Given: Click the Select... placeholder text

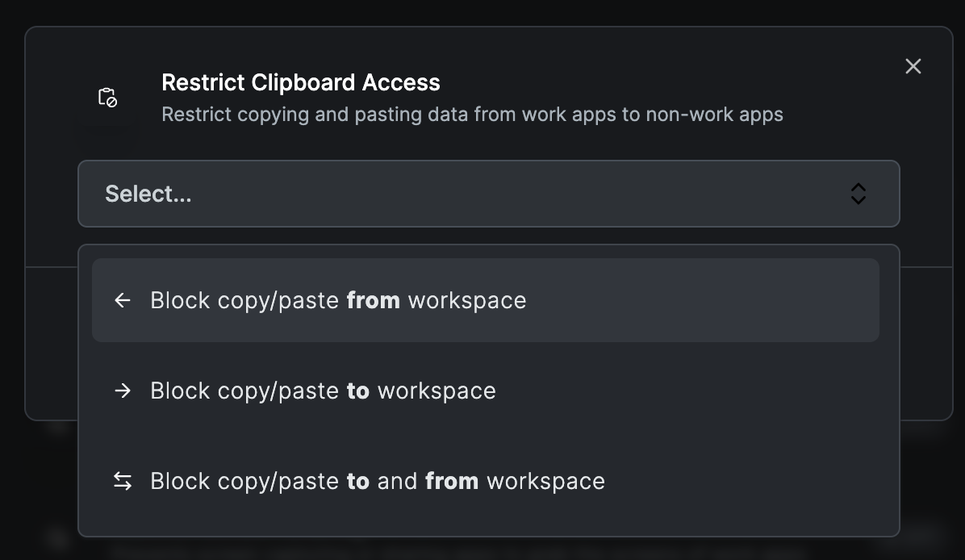Looking at the screenshot, I should click(x=148, y=194).
